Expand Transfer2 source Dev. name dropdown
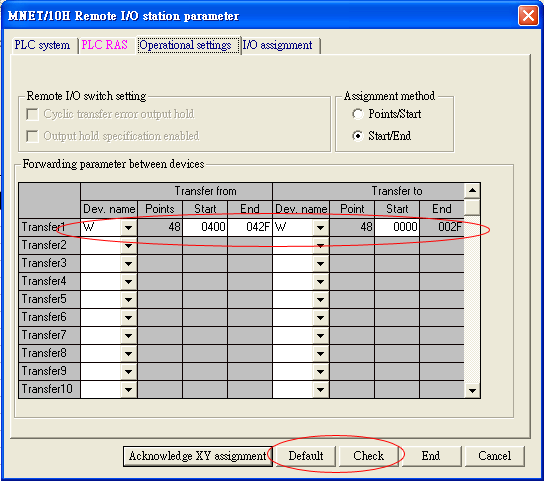This screenshot has height=481, width=544. (128, 246)
